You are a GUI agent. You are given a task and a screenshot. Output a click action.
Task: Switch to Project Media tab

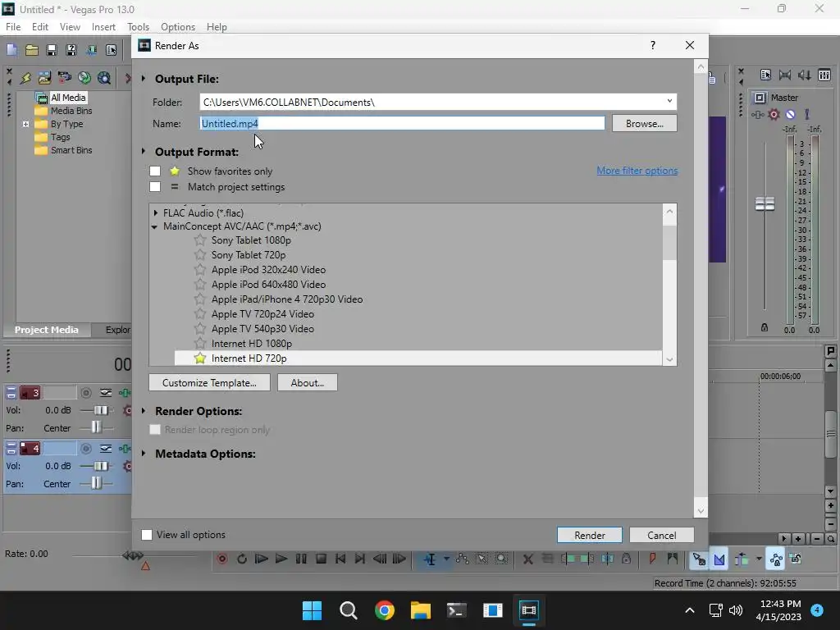(x=46, y=330)
